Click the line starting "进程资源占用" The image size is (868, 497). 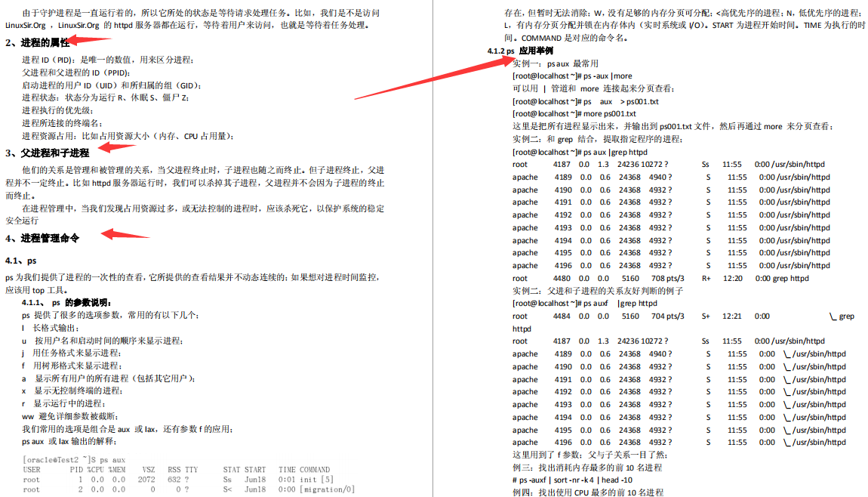[x=128, y=136]
